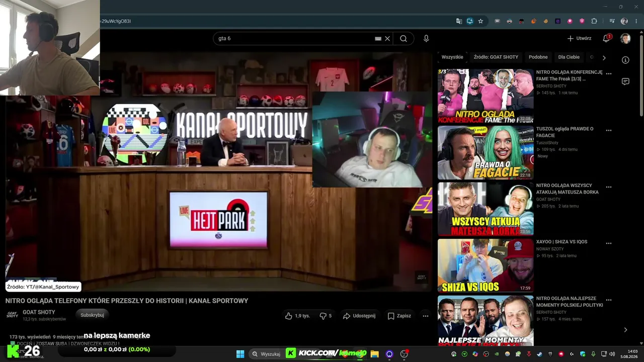The width and height of the screenshot is (644, 362).
Task: Open the 'SHIZA VS IQOS' video thumbnail
Action: tap(486, 265)
